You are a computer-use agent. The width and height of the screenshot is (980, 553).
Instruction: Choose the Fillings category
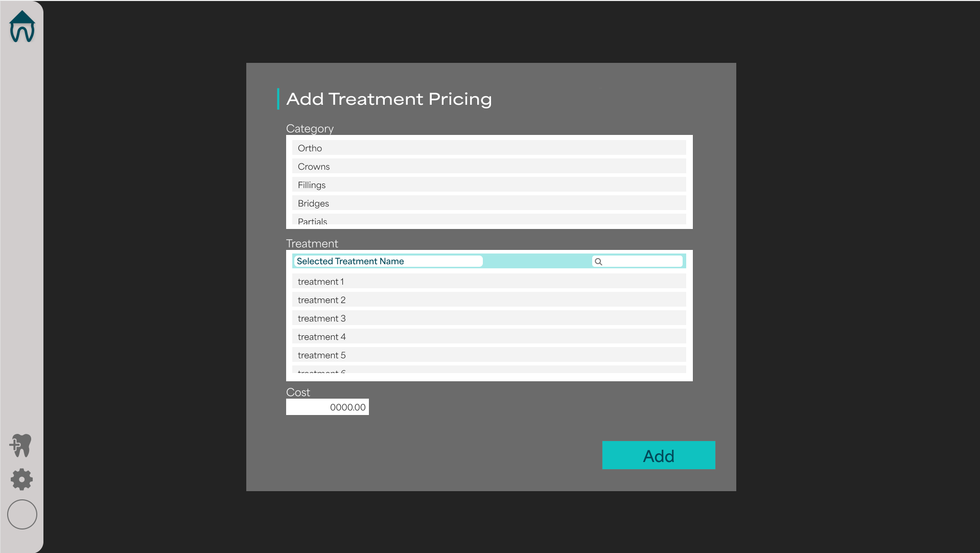[489, 185]
